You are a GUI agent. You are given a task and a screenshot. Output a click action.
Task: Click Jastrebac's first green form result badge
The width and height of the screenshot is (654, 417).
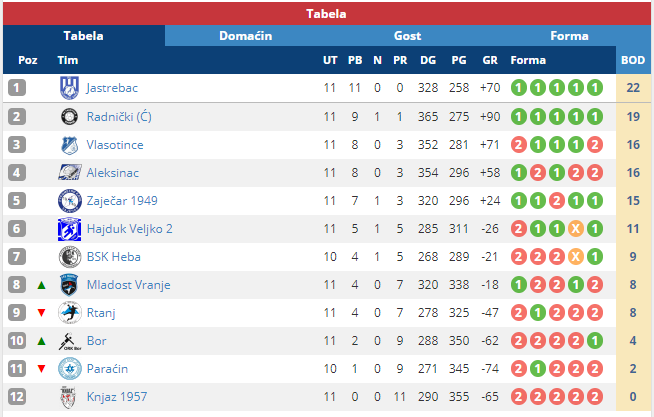point(519,88)
